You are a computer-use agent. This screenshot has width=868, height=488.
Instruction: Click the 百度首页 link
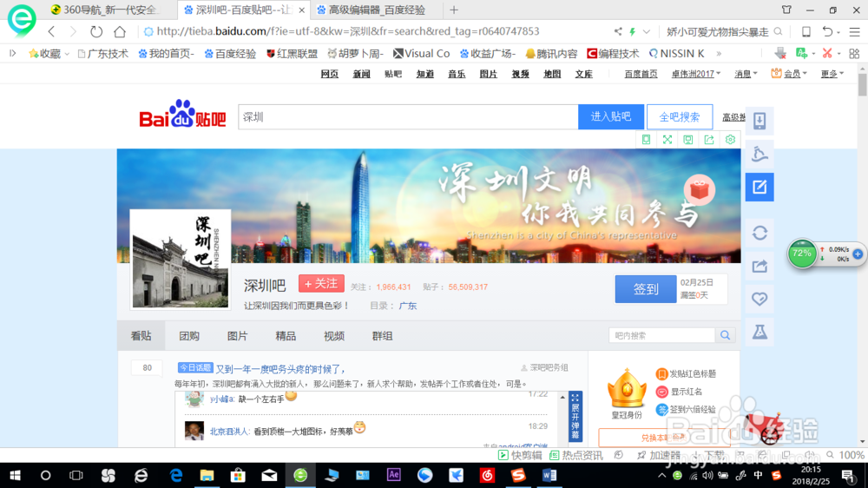click(x=641, y=74)
